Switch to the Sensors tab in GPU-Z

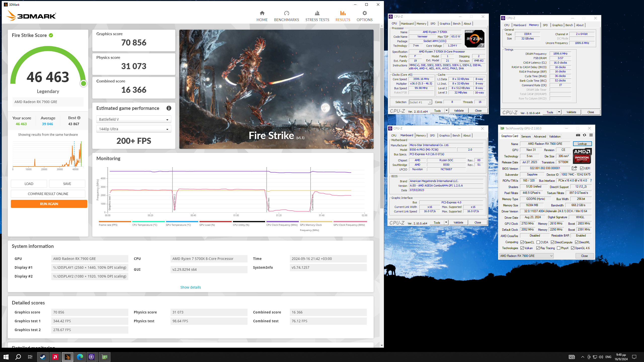click(x=526, y=136)
